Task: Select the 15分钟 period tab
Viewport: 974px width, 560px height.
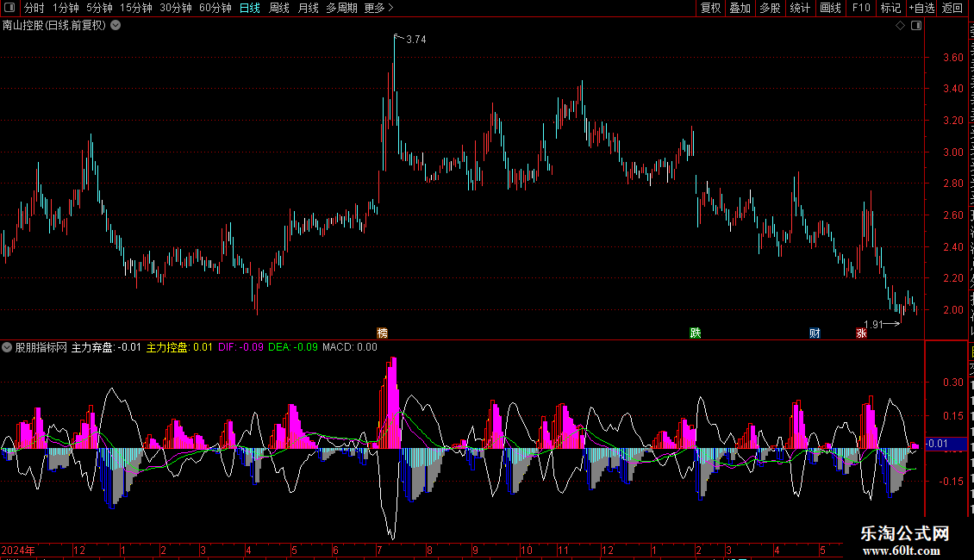Action: (136, 8)
